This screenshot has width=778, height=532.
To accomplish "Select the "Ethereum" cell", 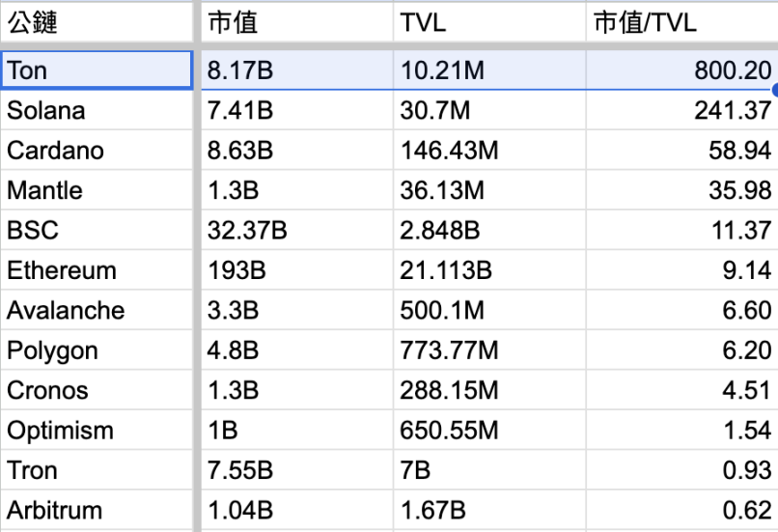I will [x=97, y=270].
